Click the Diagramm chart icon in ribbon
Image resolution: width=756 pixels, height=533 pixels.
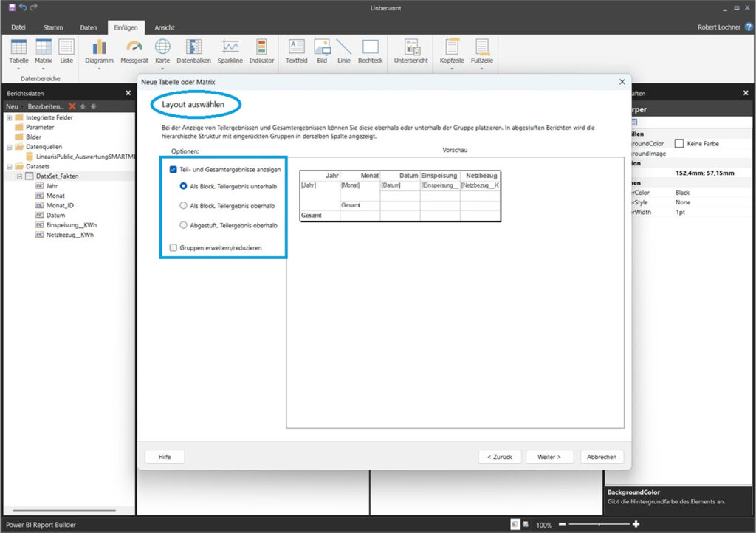click(99, 47)
